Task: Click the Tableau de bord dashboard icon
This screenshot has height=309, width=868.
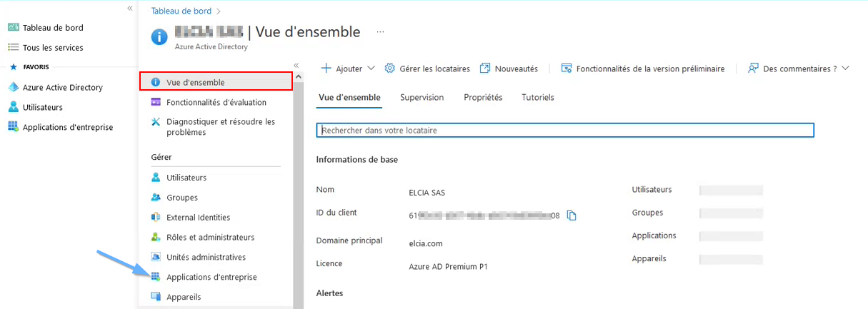Action: click(x=13, y=28)
